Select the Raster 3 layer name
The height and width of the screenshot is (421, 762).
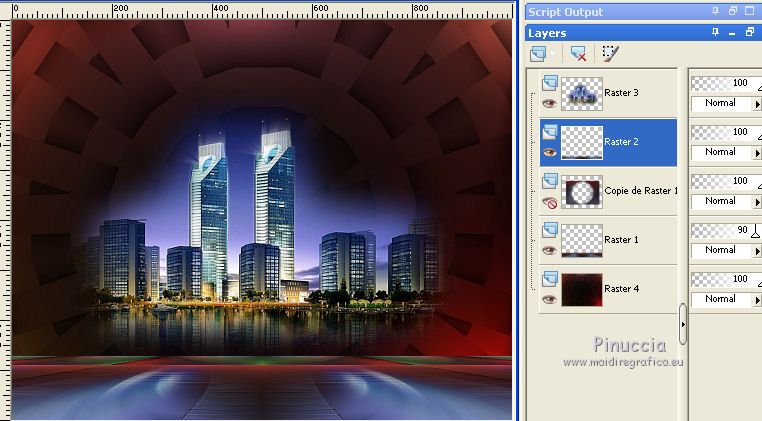[x=621, y=93]
